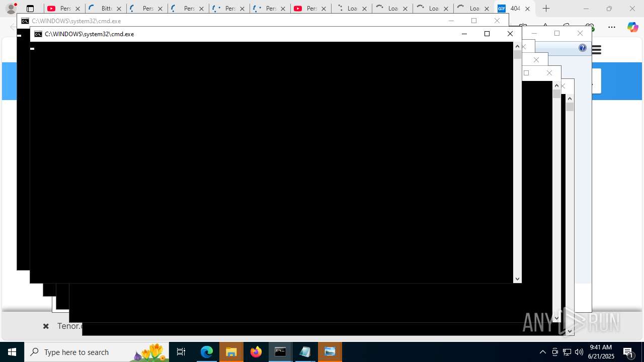
Task: Minimize the front cmd.exe window
Action: click(x=464, y=34)
